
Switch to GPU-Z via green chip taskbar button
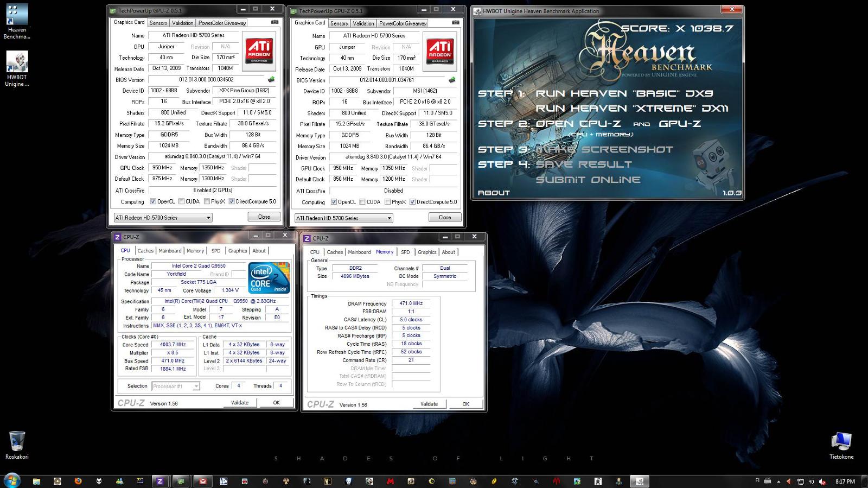[181, 481]
